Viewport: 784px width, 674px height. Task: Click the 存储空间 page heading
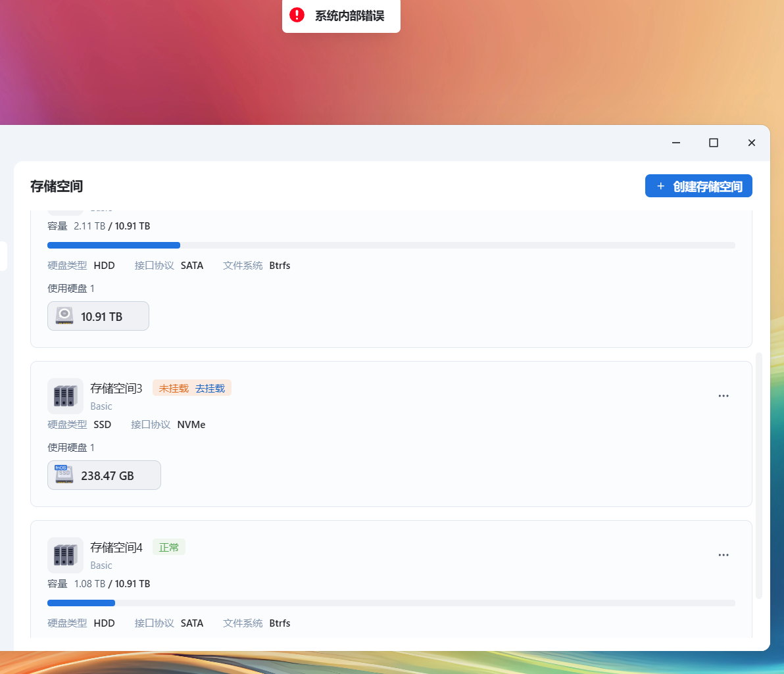point(57,187)
